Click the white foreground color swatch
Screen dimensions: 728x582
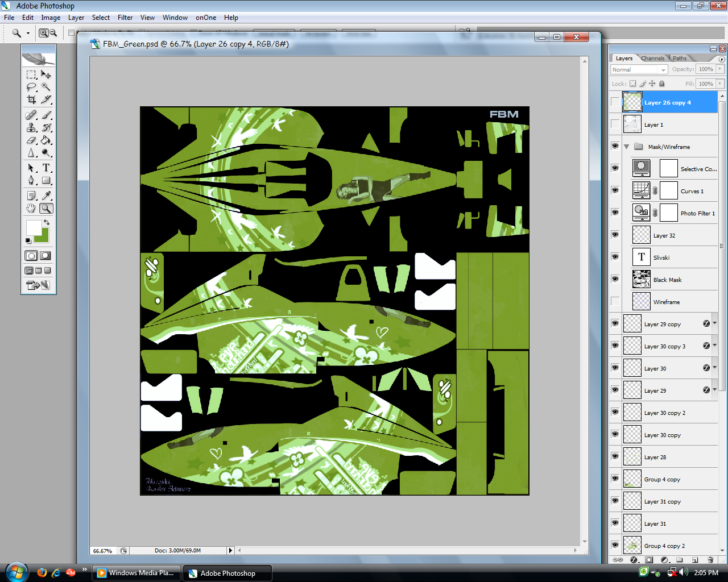(33, 227)
